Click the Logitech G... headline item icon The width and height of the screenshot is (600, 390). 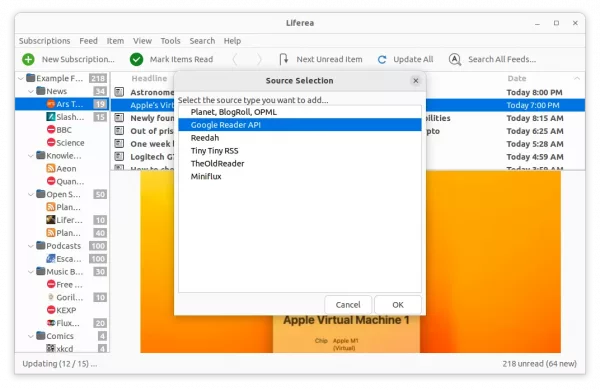(x=119, y=157)
